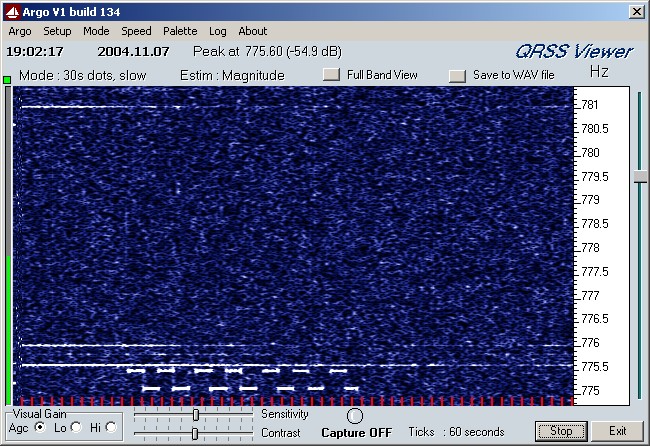The height and width of the screenshot is (446, 650).
Task: Open the Speed menu
Action: (136, 31)
